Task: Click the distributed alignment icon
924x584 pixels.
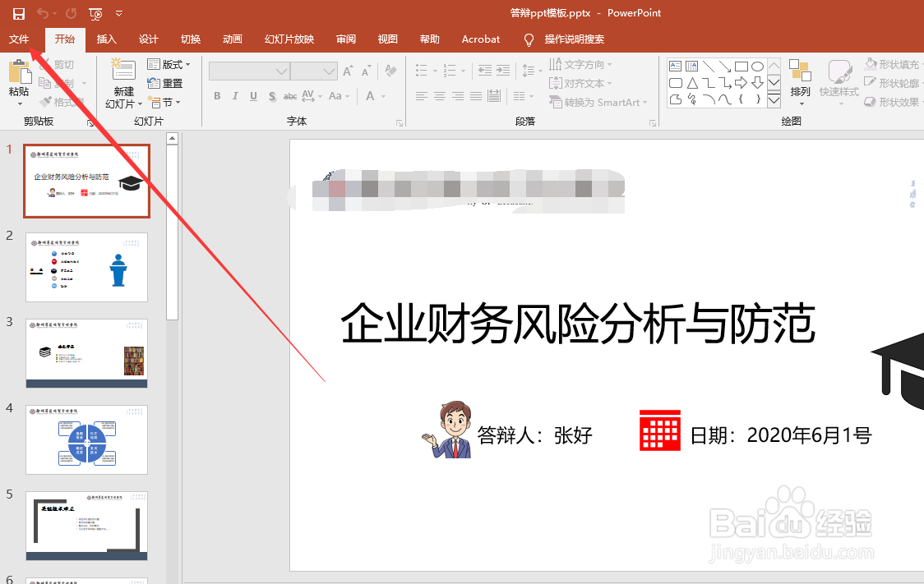Action: pos(494,96)
